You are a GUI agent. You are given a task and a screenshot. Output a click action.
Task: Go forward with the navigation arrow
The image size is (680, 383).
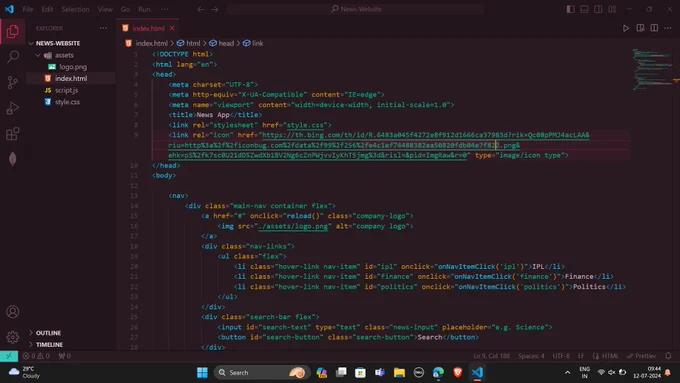pyautogui.click(x=215, y=9)
